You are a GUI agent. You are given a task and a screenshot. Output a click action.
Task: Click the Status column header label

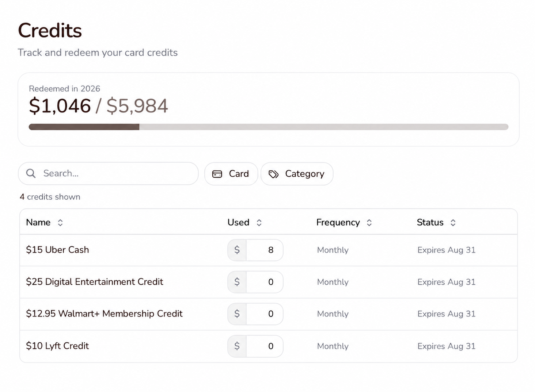coord(430,222)
